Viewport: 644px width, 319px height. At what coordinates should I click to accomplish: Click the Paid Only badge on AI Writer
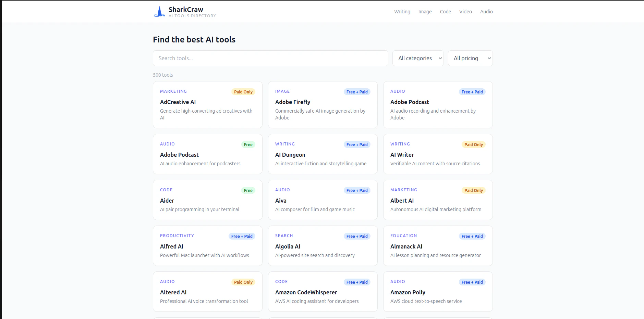(x=474, y=144)
